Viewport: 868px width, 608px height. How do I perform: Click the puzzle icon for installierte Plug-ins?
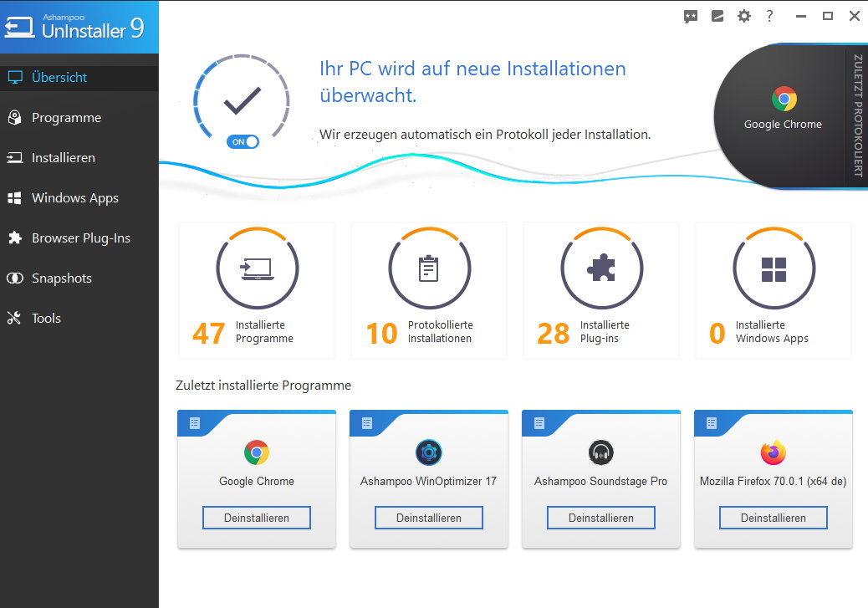click(x=601, y=268)
